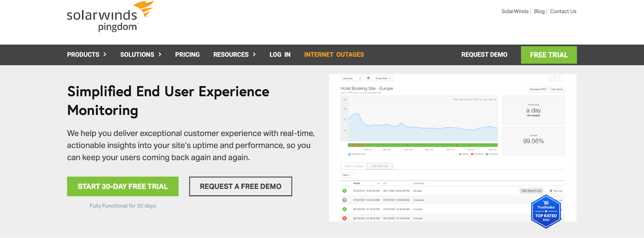Click the FROM column header

357,183
